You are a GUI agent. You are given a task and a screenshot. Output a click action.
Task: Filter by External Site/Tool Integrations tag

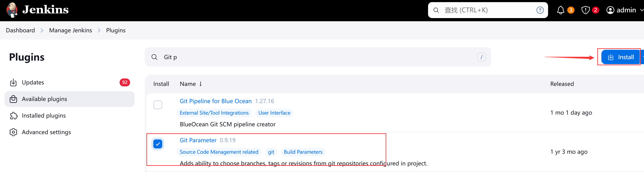[214, 113]
